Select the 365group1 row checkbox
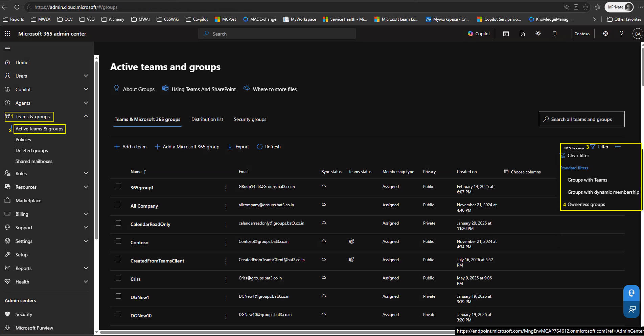This screenshot has height=336, width=644. pyautogui.click(x=118, y=186)
